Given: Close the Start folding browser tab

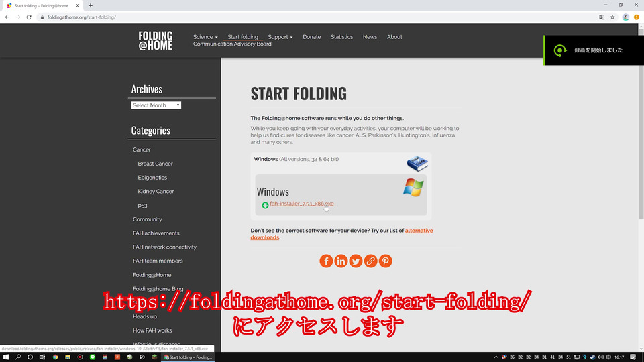Looking at the screenshot, I should click(78, 6).
